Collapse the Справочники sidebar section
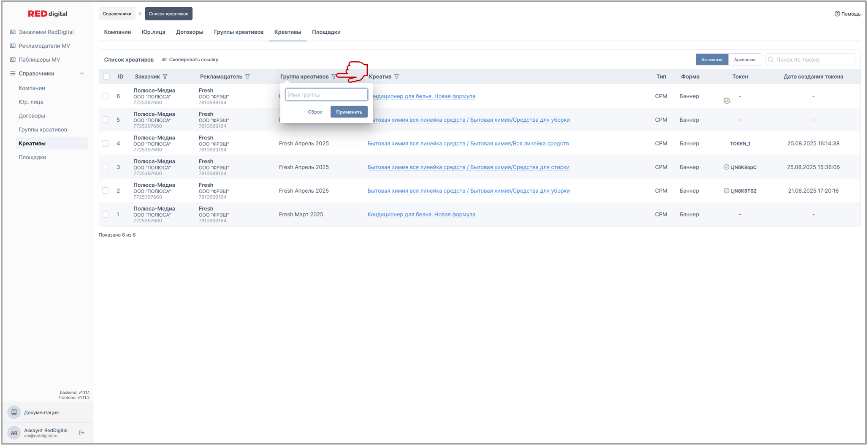Image resolution: width=868 pixels, height=445 pixels. (x=82, y=74)
